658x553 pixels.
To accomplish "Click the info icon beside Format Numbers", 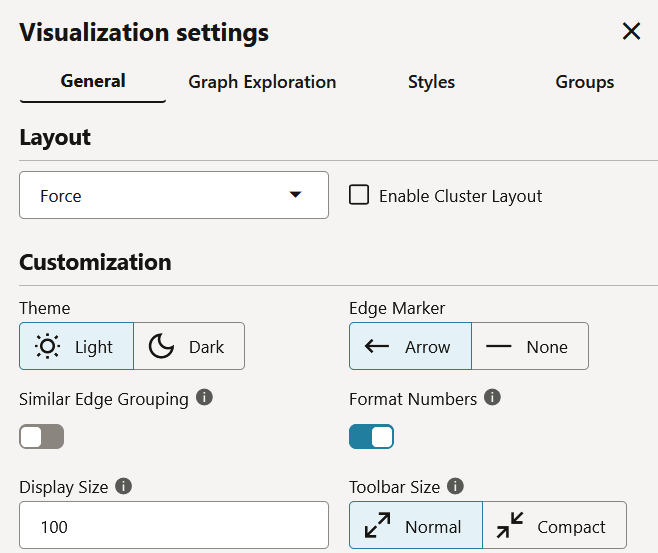I will (492, 397).
